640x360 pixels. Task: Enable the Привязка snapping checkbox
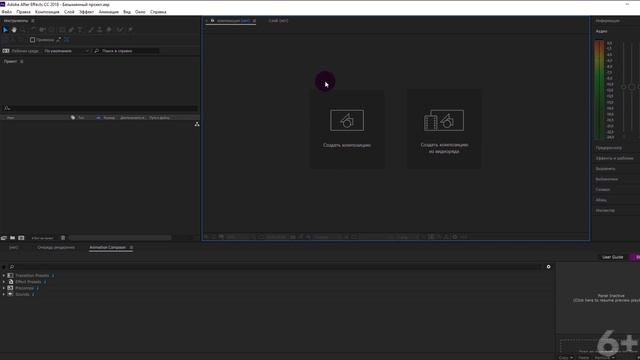tap(32, 40)
